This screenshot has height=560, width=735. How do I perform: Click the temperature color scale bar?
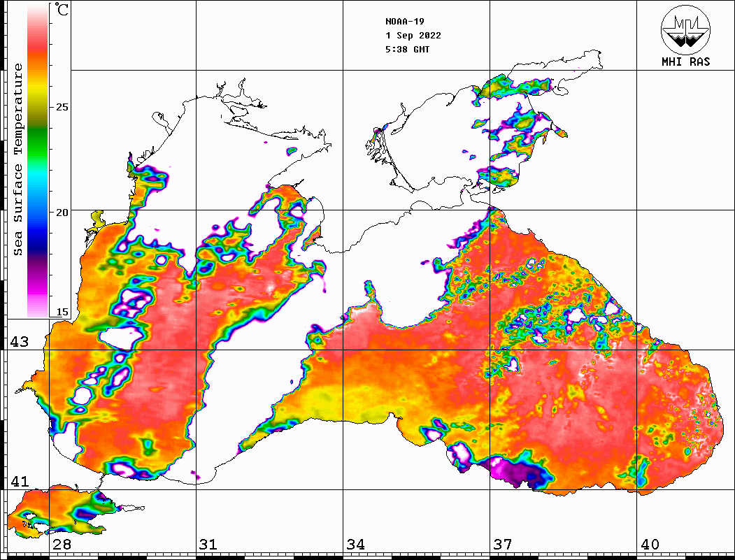[x=38, y=160]
